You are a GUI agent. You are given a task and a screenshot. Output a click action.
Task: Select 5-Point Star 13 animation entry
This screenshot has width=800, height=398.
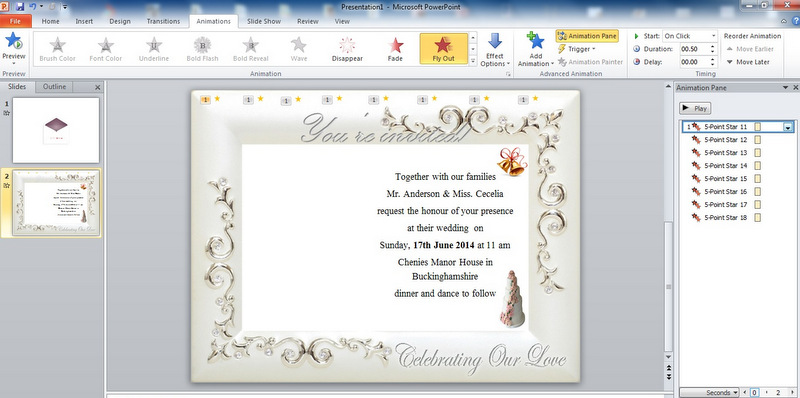(x=737, y=153)
